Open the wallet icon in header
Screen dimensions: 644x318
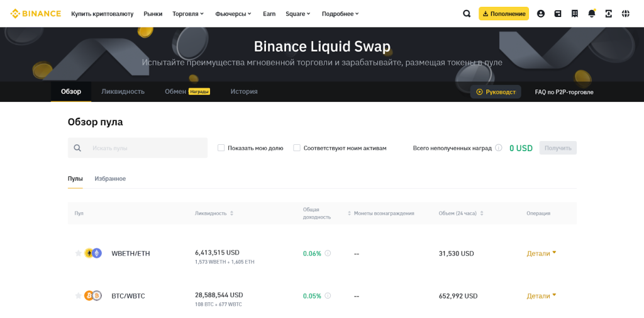[558, 13]
